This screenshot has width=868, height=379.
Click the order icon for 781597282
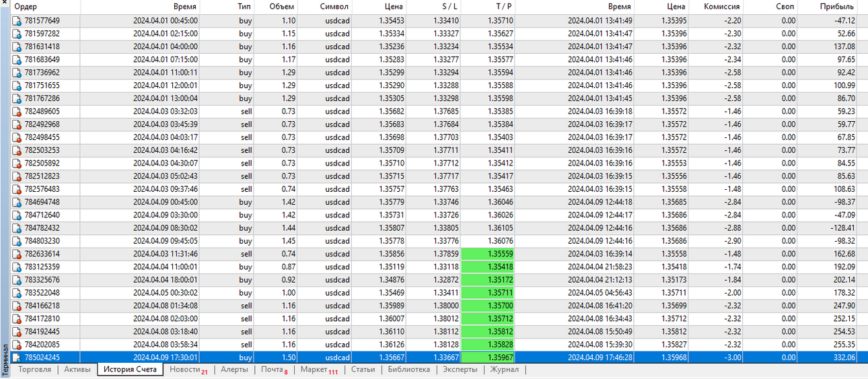(x=17, y=34)
